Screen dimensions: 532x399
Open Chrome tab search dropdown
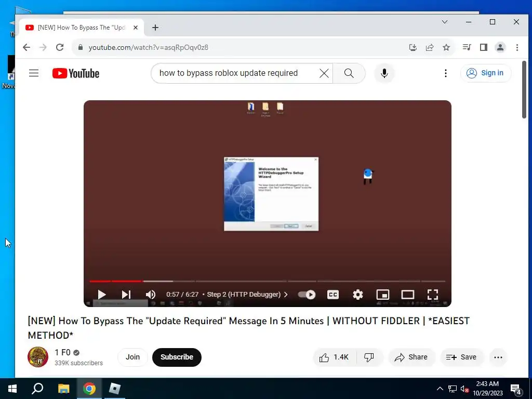click(x=445, y=22)
